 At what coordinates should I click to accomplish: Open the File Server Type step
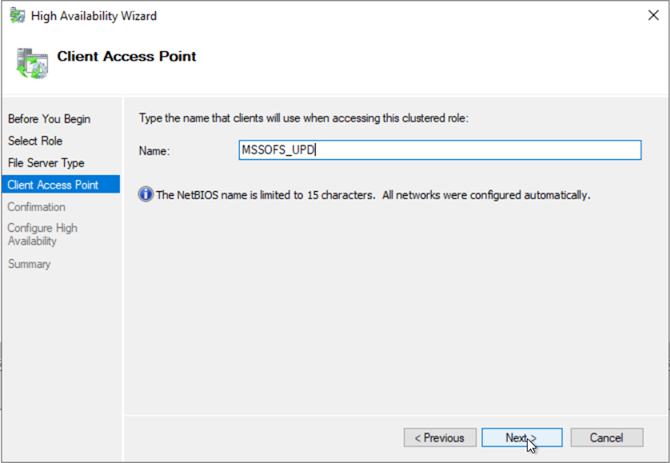(46, 163)
